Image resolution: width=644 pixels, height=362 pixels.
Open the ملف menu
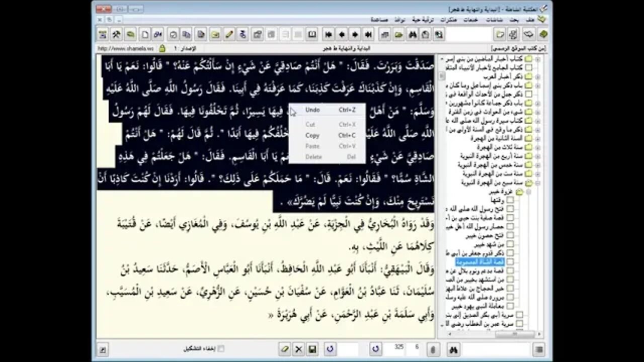point(530,20)
